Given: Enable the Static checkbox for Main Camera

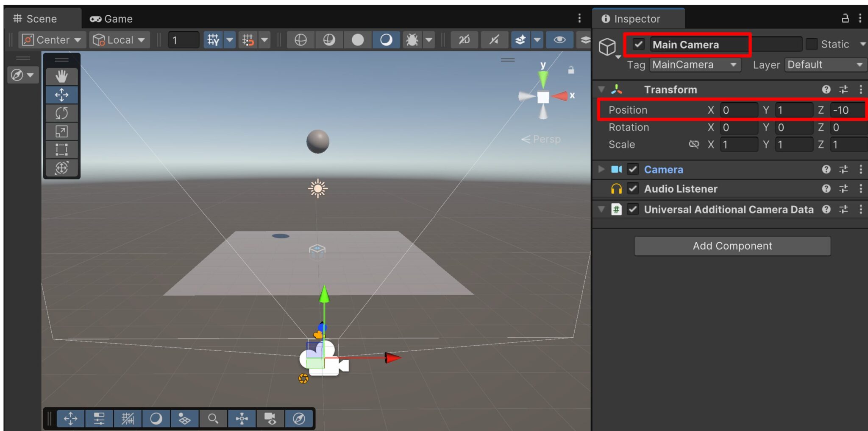Looking at the screenshot, I should (812, 44).
